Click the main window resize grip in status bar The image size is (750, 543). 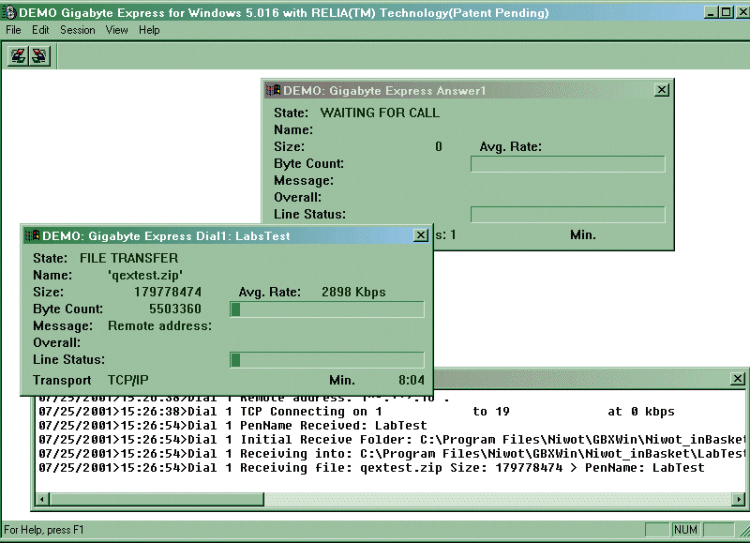(744, 531)
